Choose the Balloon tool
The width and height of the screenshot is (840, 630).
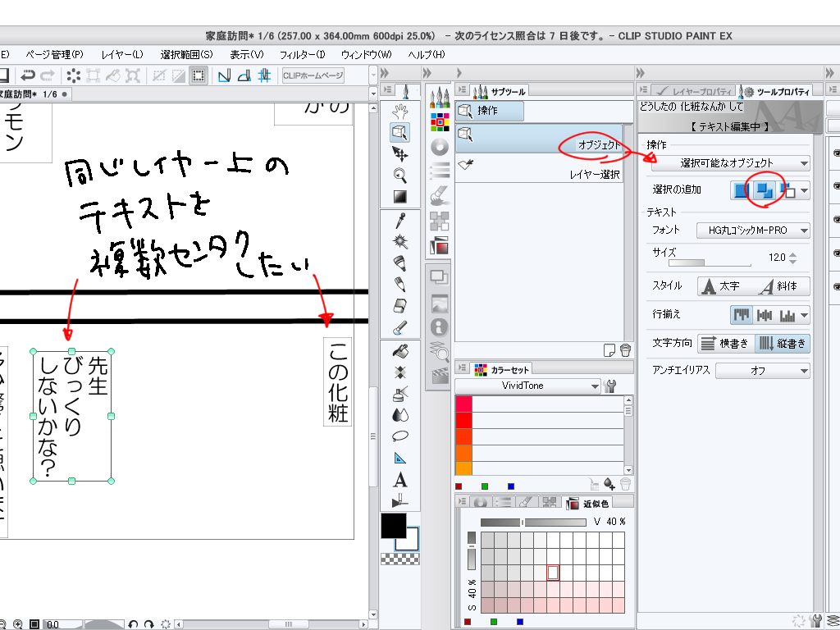400,436
